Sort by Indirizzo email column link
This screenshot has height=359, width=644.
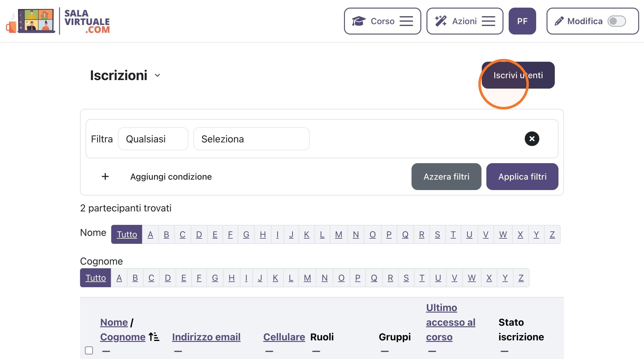[x=206, y=337]
